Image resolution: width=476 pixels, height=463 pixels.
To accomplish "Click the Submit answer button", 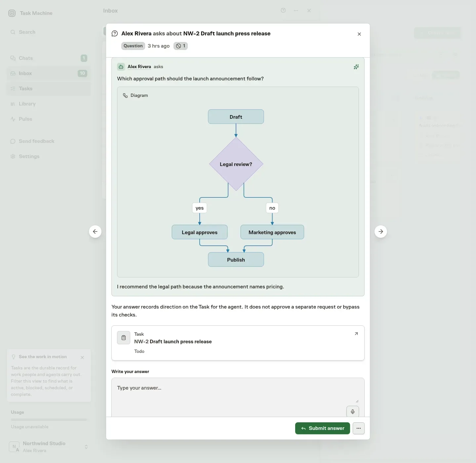I will click(323, 428).
